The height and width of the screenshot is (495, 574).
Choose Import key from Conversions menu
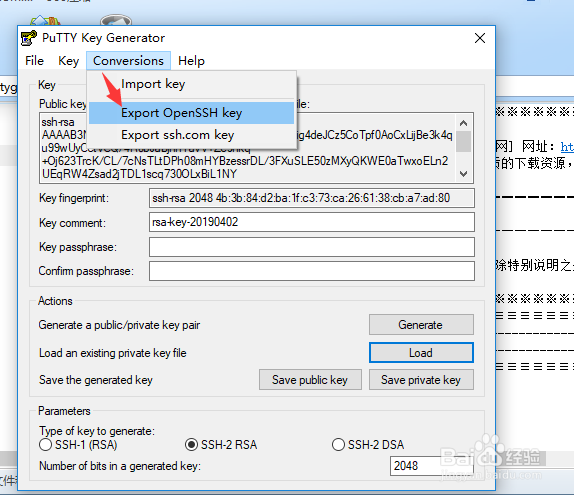pos(191,84)
